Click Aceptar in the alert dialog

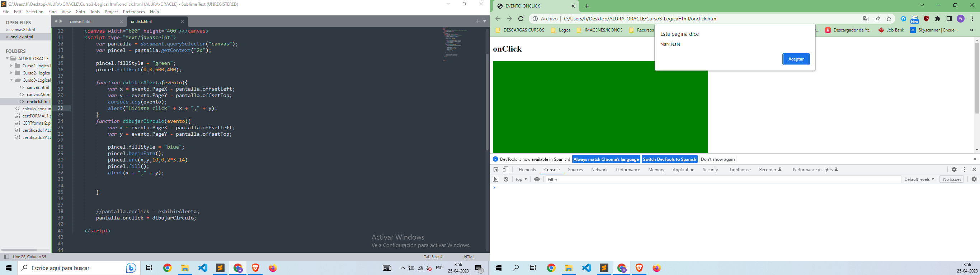tap(796, 59)
